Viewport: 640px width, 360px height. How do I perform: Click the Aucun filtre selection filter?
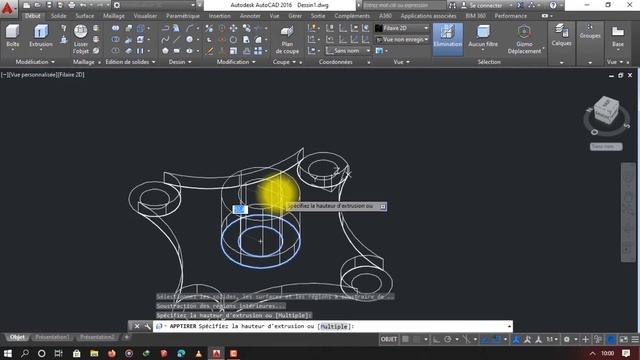[x=483, y=36]
